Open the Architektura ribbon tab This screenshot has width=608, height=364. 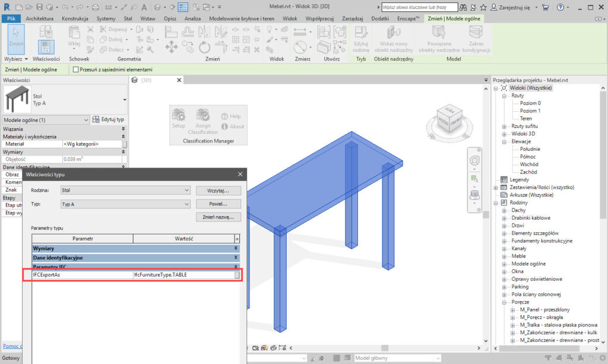click(40, 19)
